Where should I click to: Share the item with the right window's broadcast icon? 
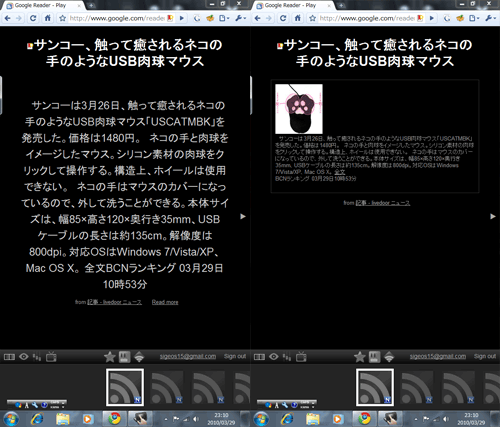tap(389, 357)
